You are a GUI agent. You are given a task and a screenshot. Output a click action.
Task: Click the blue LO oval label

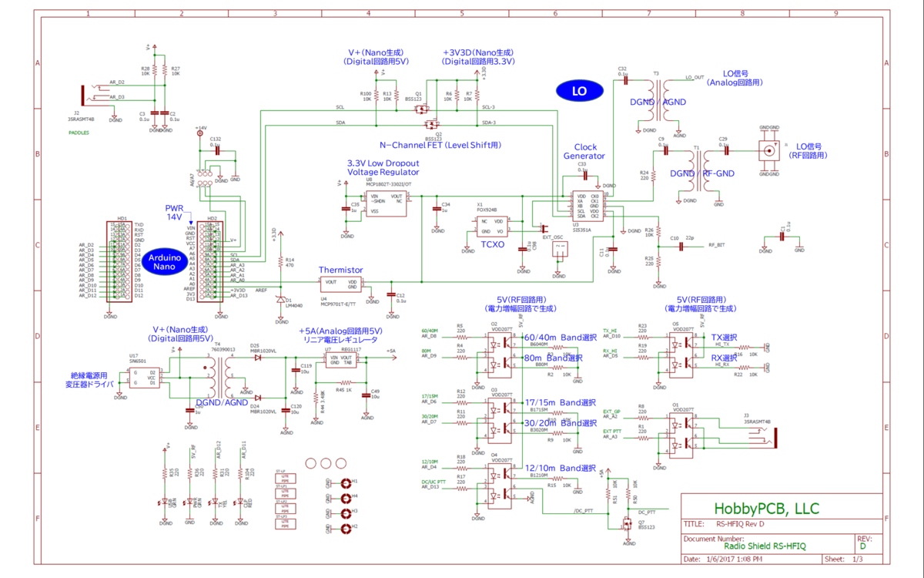point(578,91)
